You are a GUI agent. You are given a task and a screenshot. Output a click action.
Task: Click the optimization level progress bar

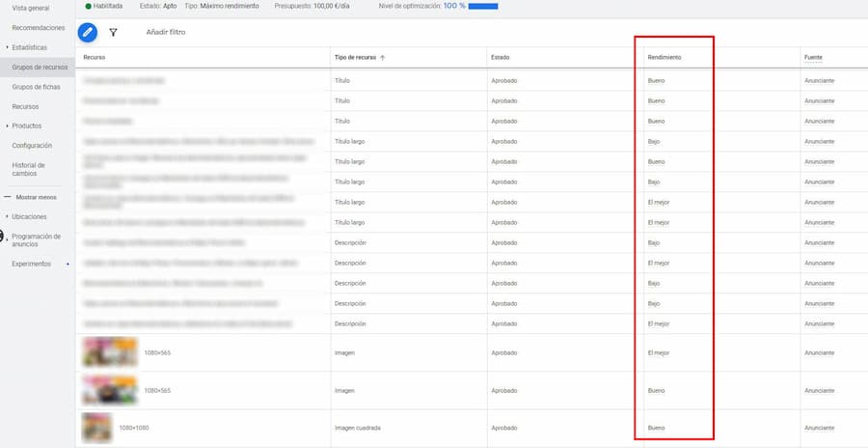point(482,6)
